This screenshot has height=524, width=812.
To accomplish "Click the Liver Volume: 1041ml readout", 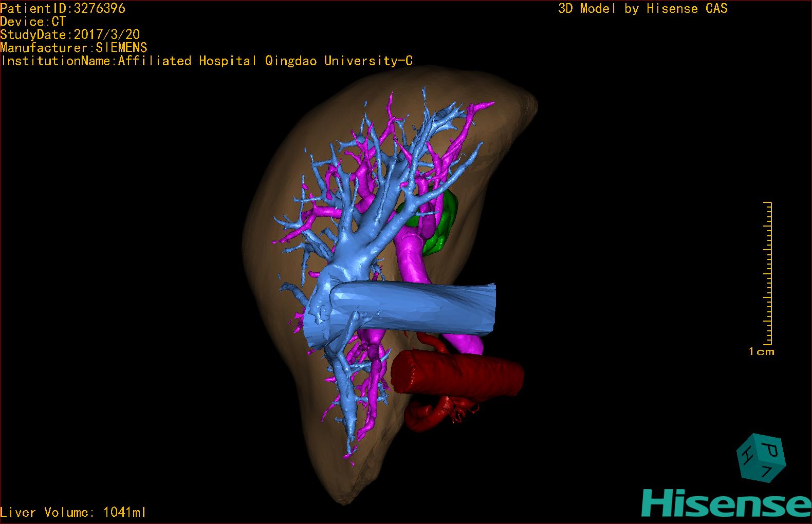I will tap(73, 512).
